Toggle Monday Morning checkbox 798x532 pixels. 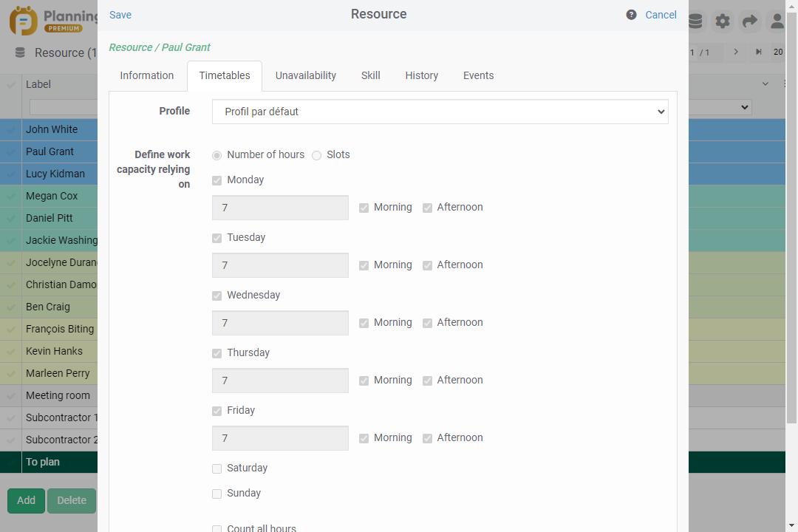(364, 208)
